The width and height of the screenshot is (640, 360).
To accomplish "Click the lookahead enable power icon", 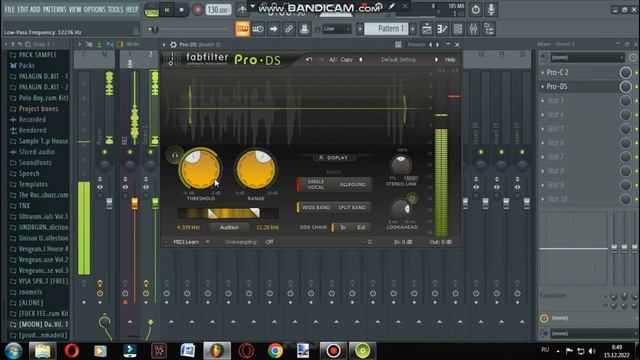I will (x=412, y=198).
